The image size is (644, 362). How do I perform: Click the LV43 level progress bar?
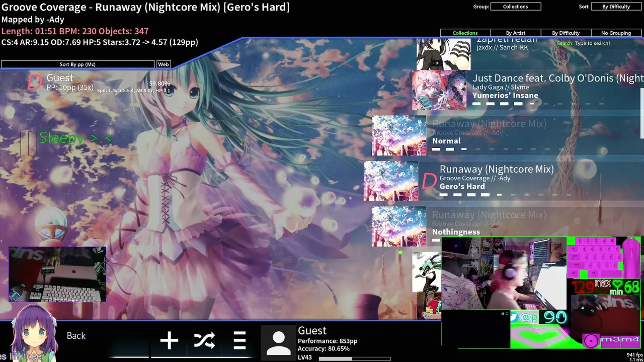(x=355, y=358)
